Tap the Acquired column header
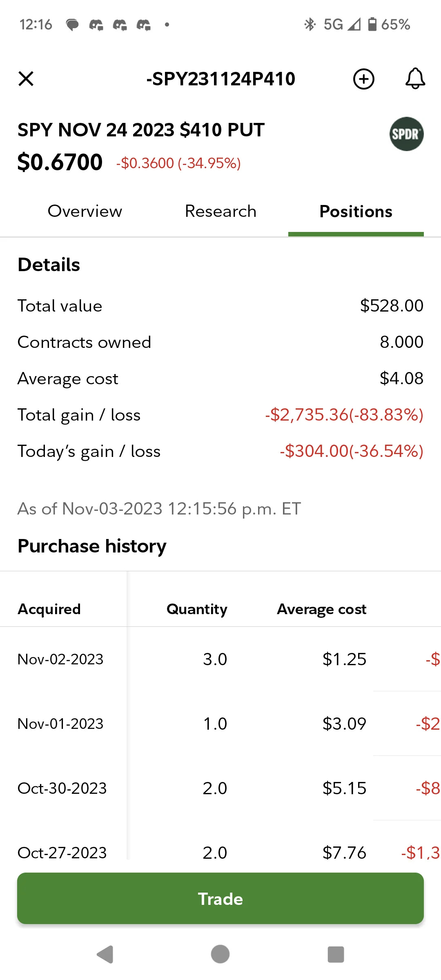Viewport: 441px width, 980px height. point(49,609)
